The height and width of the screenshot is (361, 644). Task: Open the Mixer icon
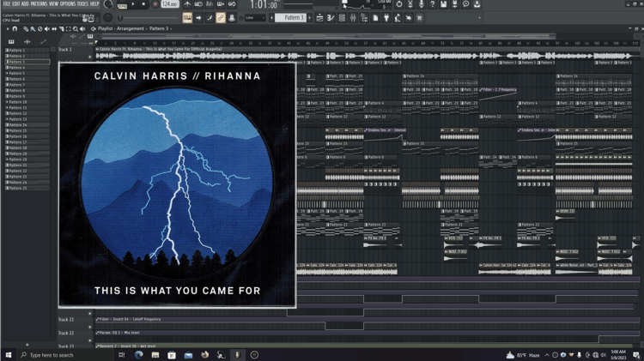click(x=353, y=18)
